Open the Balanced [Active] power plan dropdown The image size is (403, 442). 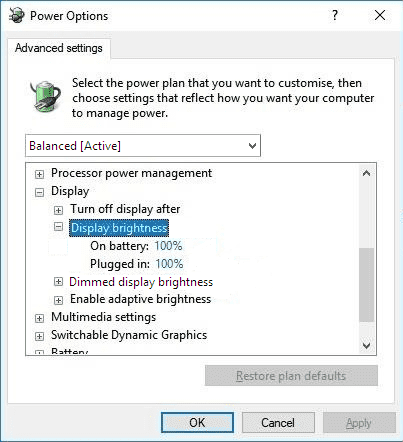coord(143,146)
